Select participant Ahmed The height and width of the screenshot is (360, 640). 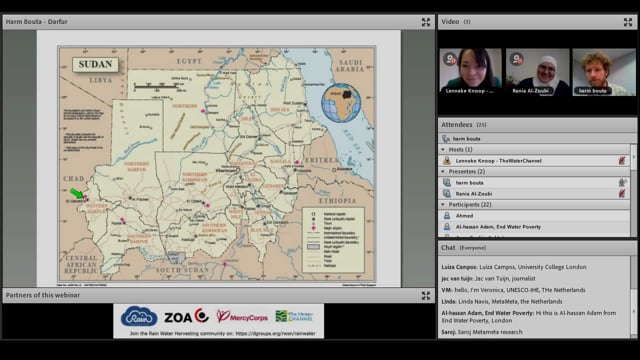click(x=534, y=216)
